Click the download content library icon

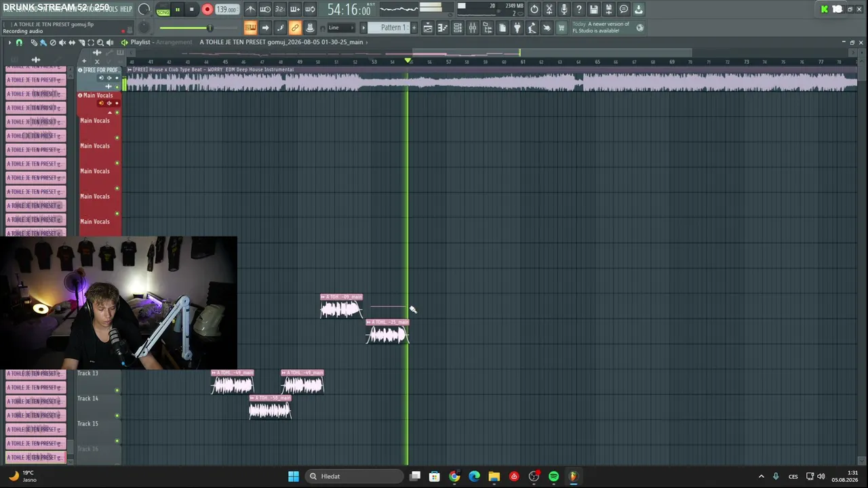pos(639,9)
